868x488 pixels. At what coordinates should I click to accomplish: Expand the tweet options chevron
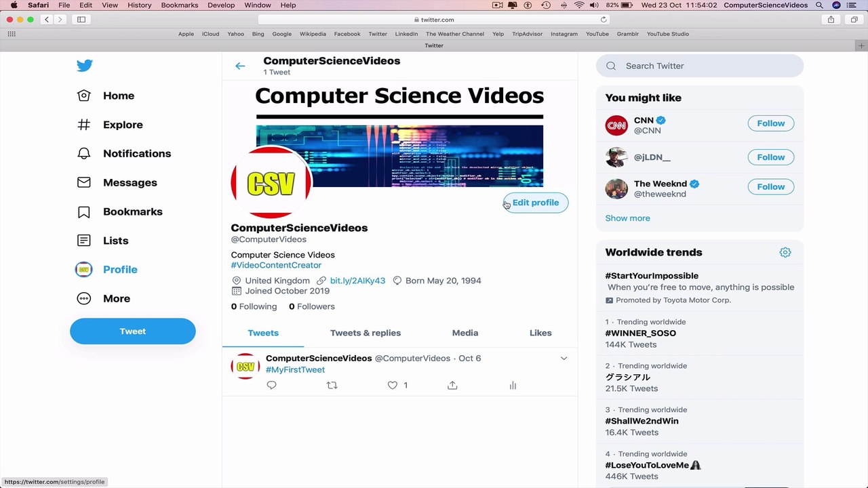pos(564,359)
